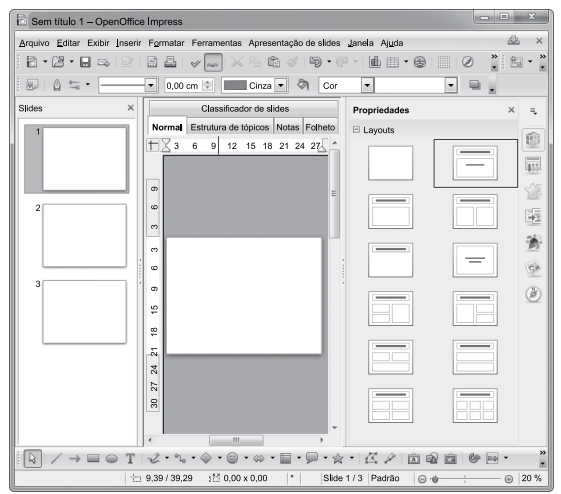Viewport: 561px width, 494px height.
Task: Click the Paste clipboard icon
Action: pos(274,62)
